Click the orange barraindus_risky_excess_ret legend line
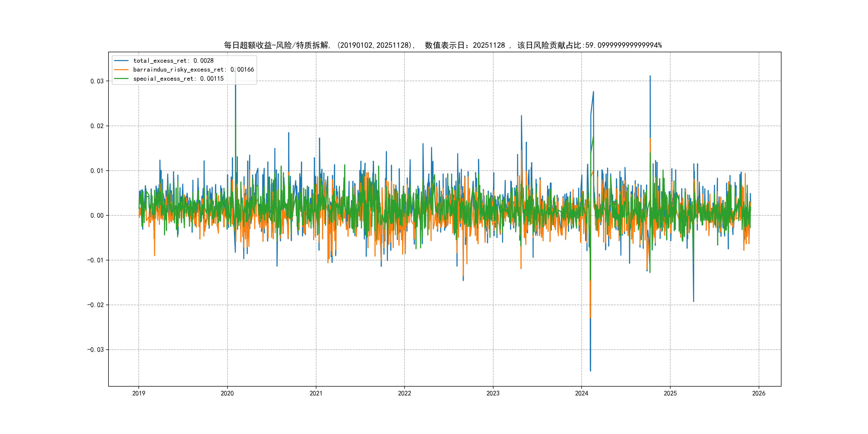This screenshot has width=868, height=434. click(x=121, y=70)
